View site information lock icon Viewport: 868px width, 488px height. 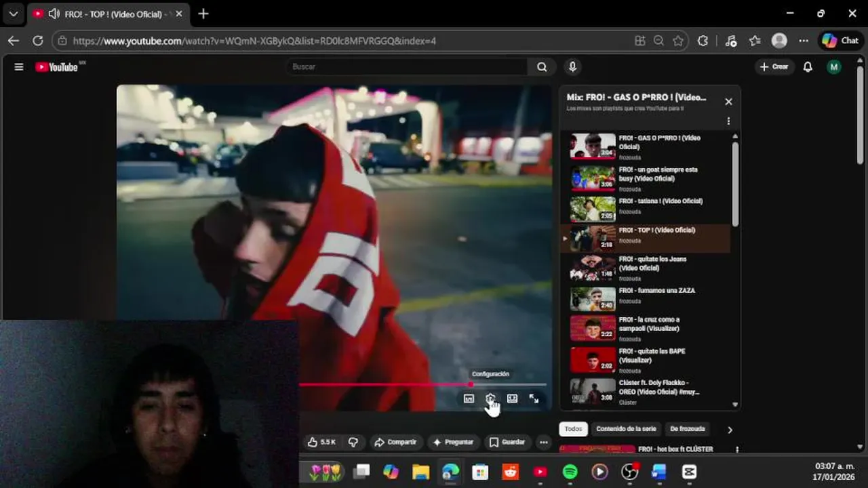coord(62,41)
